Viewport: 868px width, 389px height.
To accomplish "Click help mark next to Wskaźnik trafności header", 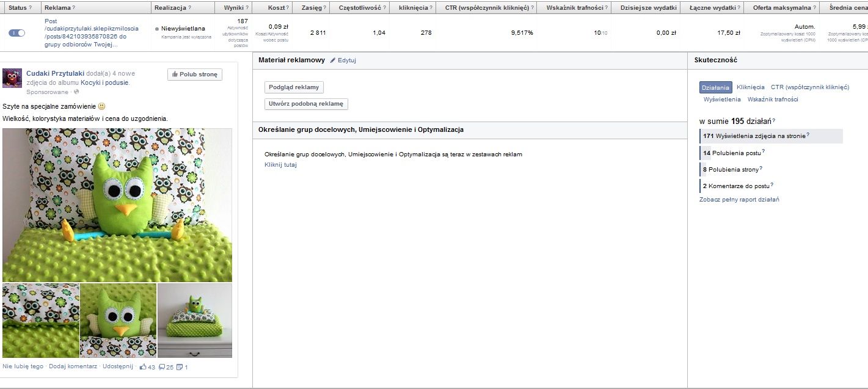I will 607,8.
